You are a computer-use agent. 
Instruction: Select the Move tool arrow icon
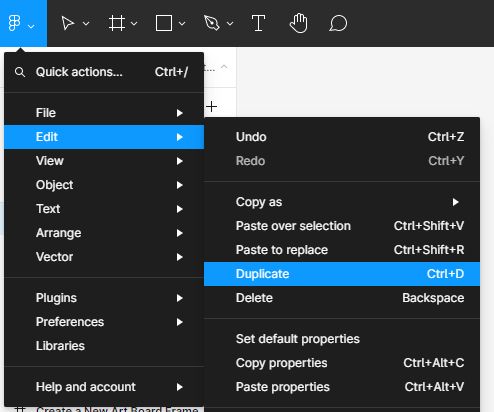point(68,23)
